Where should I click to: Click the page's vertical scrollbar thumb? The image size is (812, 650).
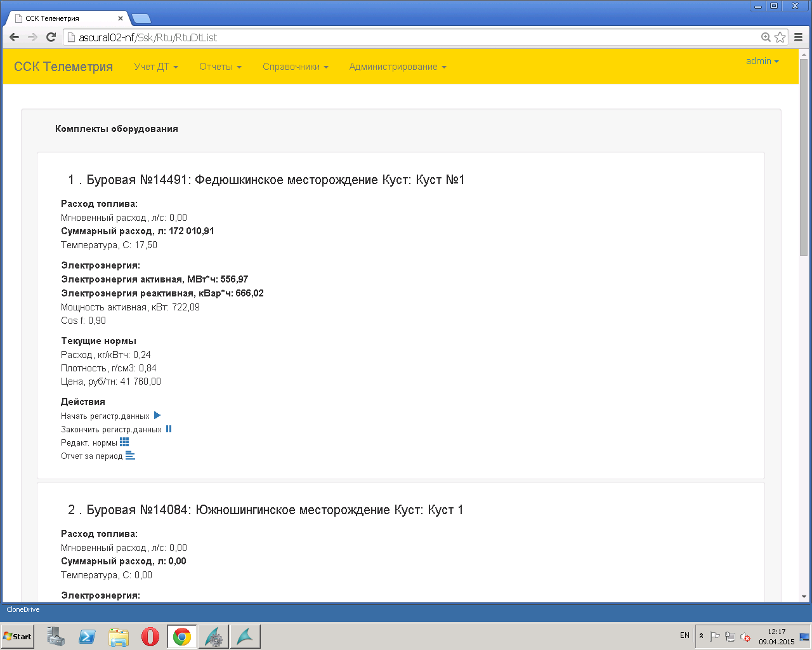point(804,159)
